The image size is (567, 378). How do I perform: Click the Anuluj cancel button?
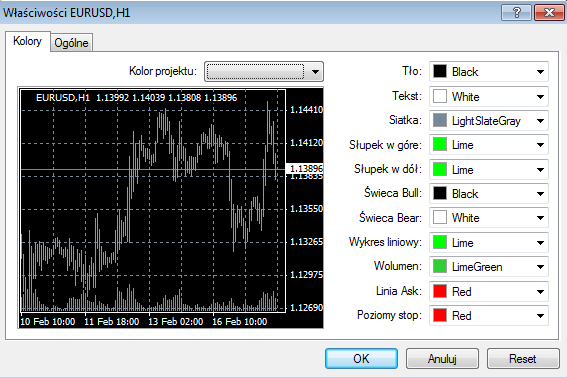[442, 358]
